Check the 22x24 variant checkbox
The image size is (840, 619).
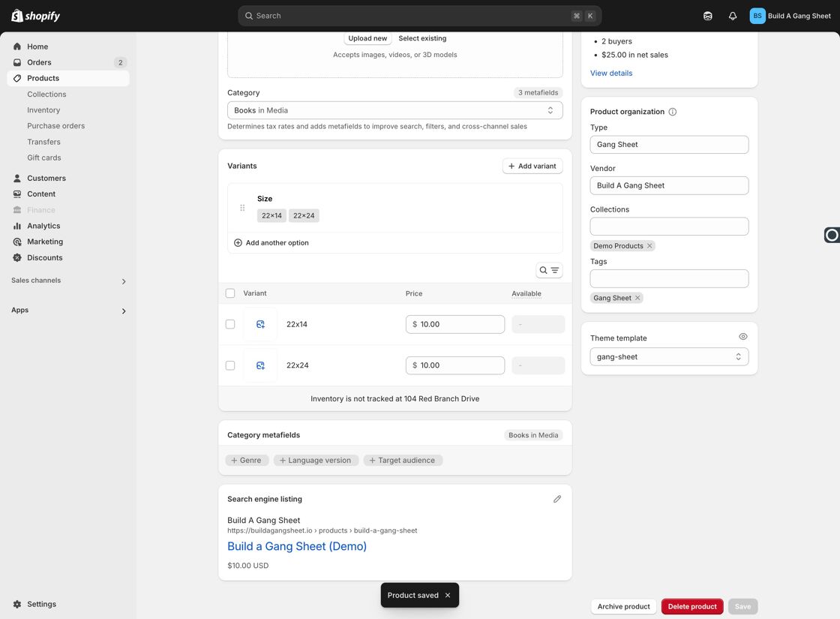point(230,365)
